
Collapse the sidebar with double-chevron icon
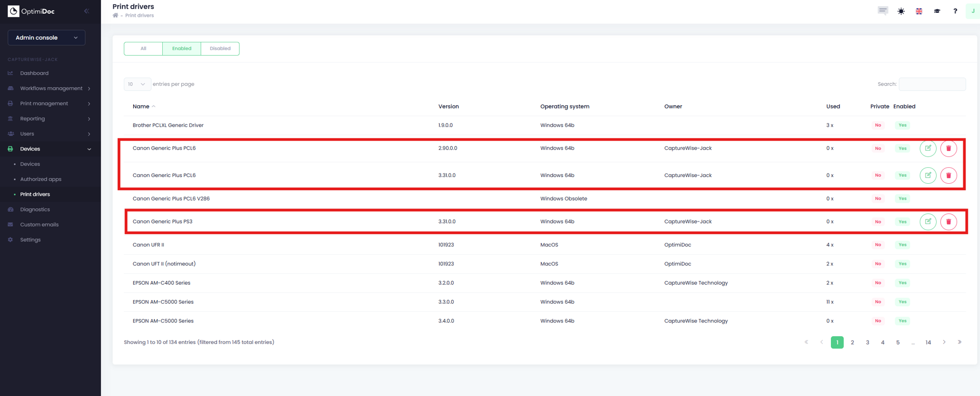pos(86,11)
